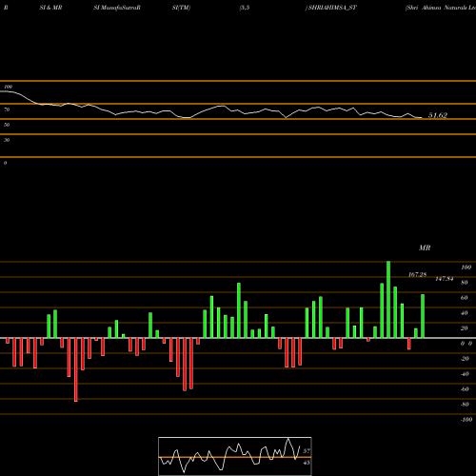Screen dimensions: 476x476
Task: Click the MR axis label -60
Action: [x=465, y=389]
